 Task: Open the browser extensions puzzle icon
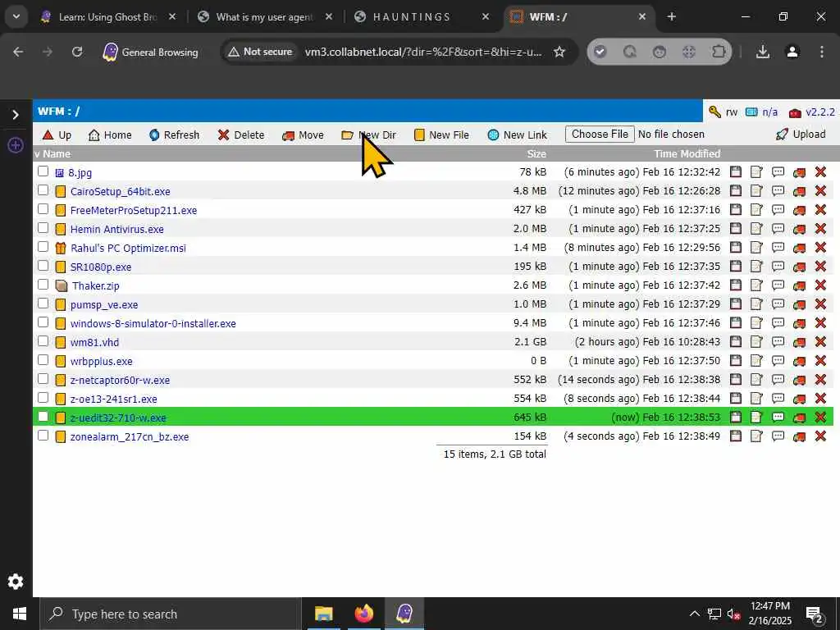click(718, 52)
